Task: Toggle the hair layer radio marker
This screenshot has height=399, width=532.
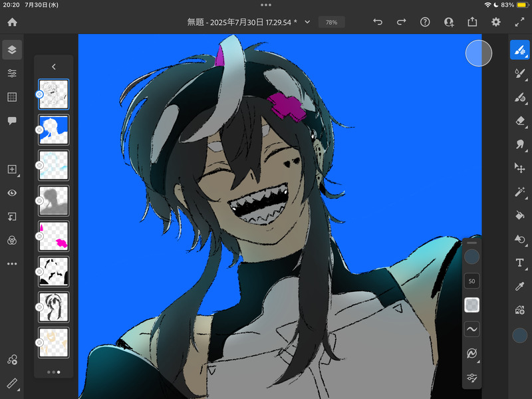Action: (x=39, y=307)
